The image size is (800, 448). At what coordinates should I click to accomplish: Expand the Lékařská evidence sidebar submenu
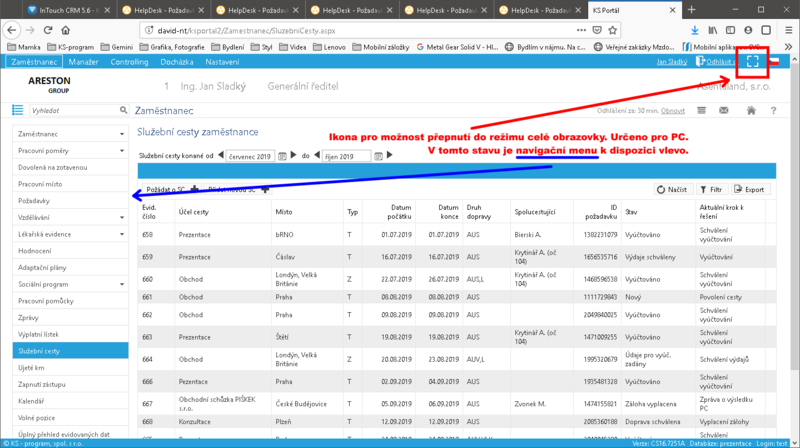122,234
